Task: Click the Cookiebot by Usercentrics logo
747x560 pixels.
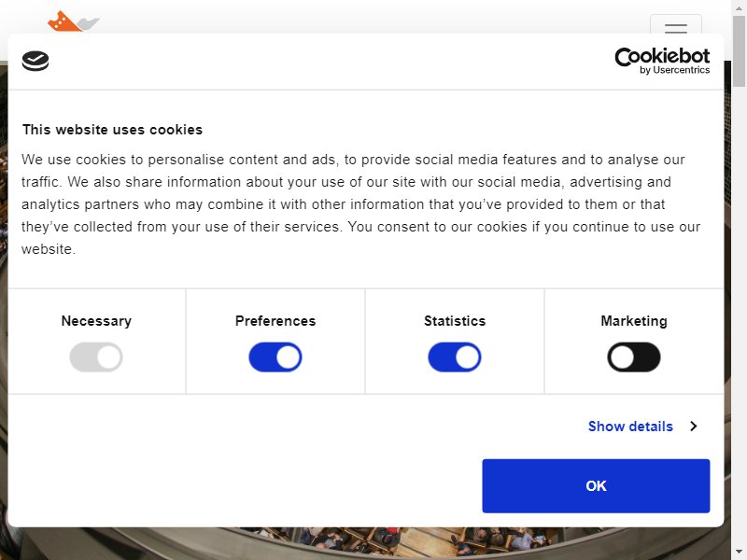Action: click(x=662, y=61)
